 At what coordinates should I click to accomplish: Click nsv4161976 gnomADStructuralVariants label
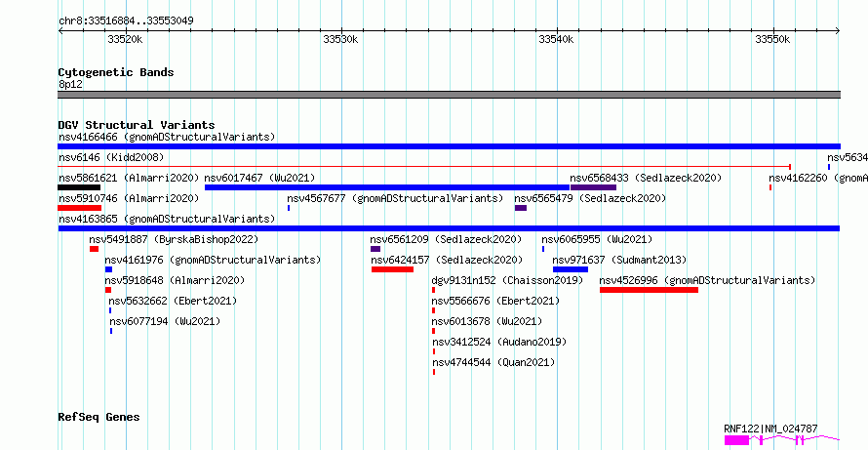click(214, 260)
